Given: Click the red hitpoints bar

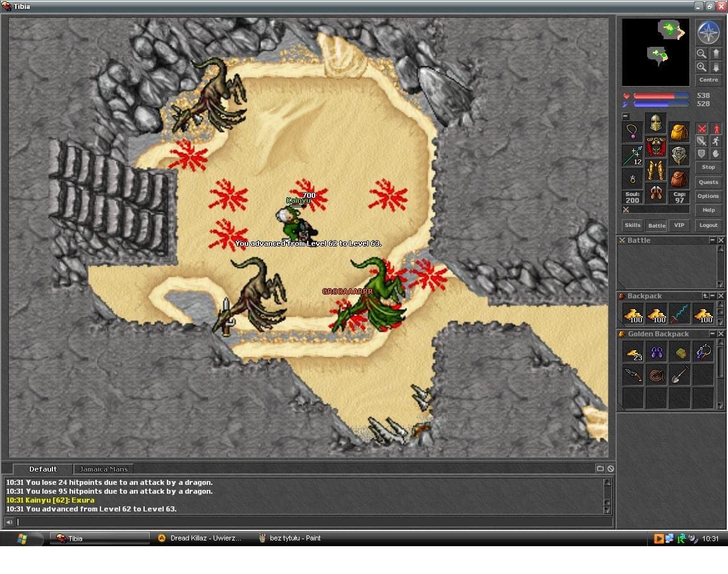Looking at the screenshot, I should [x=661, y=95].
